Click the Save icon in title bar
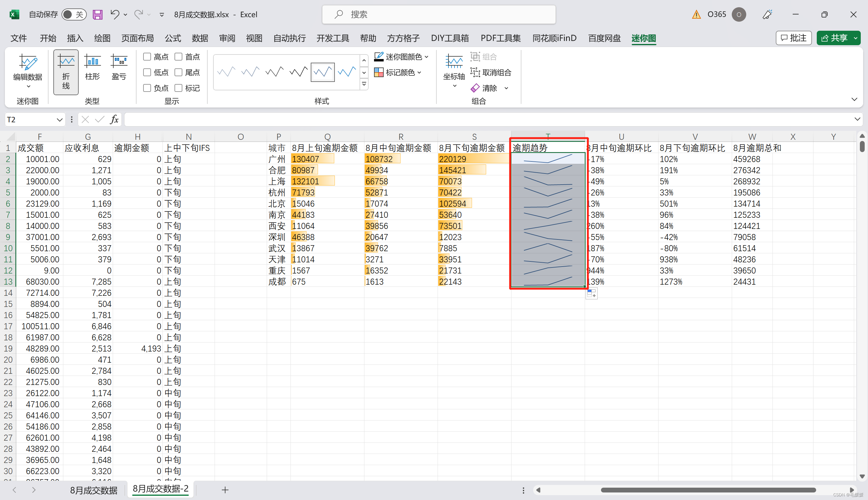Image resolution: width=868 pixels, height=500 pixels. click(x=98, y=14)
